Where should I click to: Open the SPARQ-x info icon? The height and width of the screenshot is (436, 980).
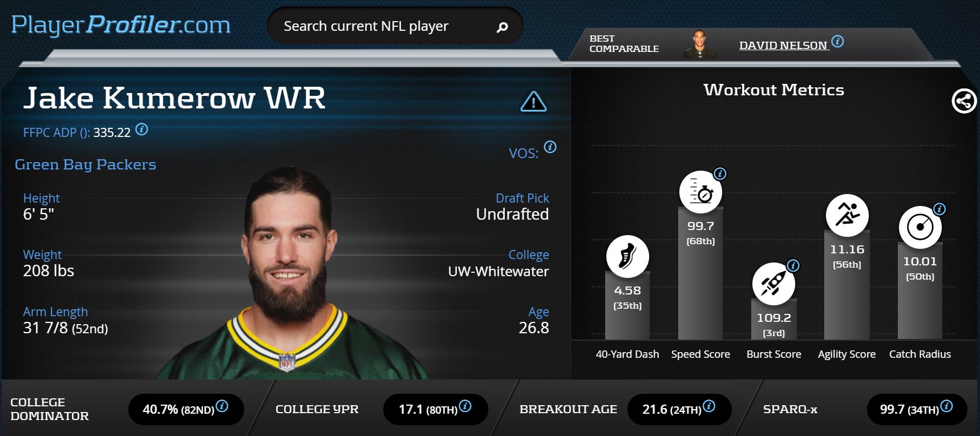click(946, 406)
